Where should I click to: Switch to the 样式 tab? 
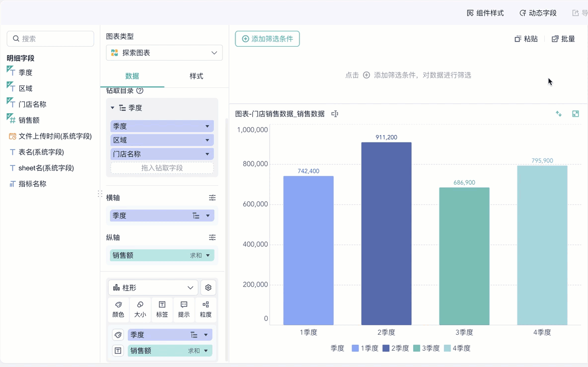[196, 76]
